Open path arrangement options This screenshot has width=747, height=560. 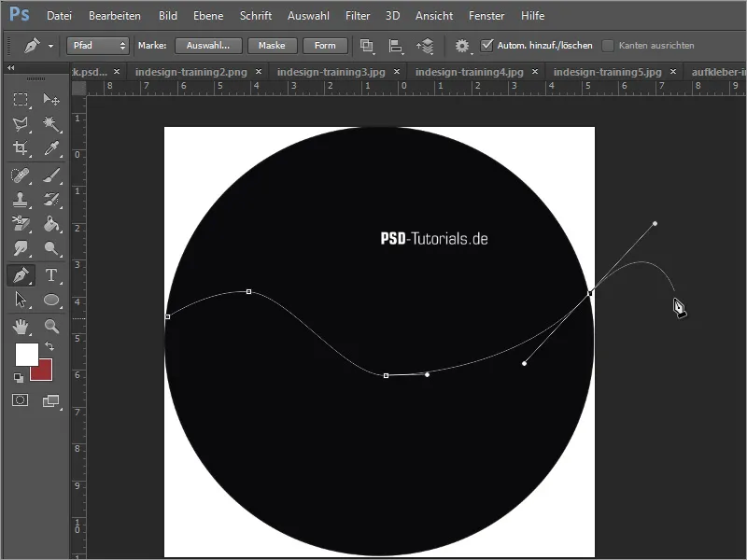coord(426,46)
